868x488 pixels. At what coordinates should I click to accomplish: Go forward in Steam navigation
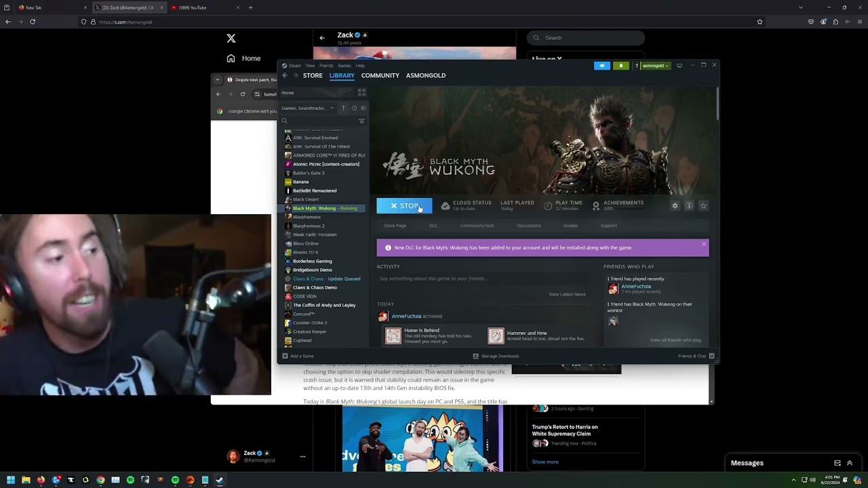pos(295,75)
